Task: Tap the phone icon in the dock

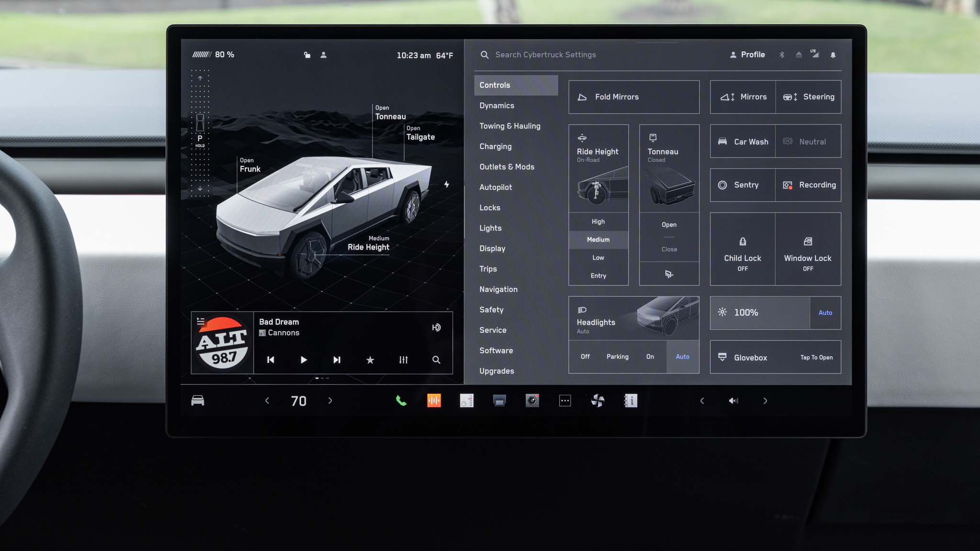Action: (401, 401)
